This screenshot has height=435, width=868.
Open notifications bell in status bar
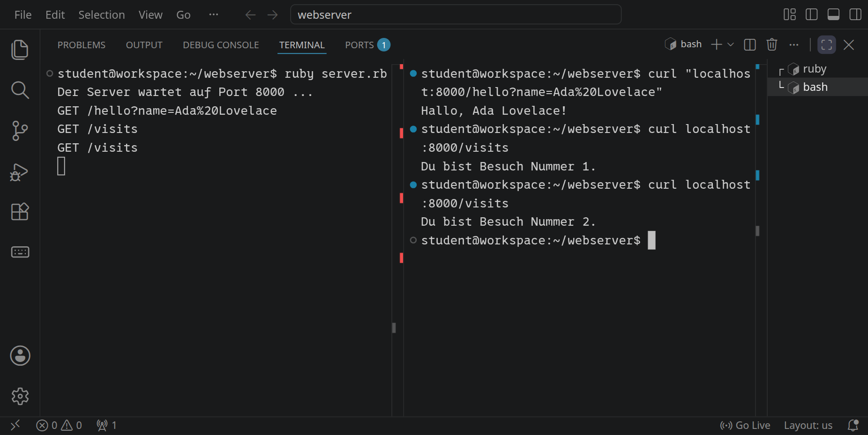[x=853, y=425]
